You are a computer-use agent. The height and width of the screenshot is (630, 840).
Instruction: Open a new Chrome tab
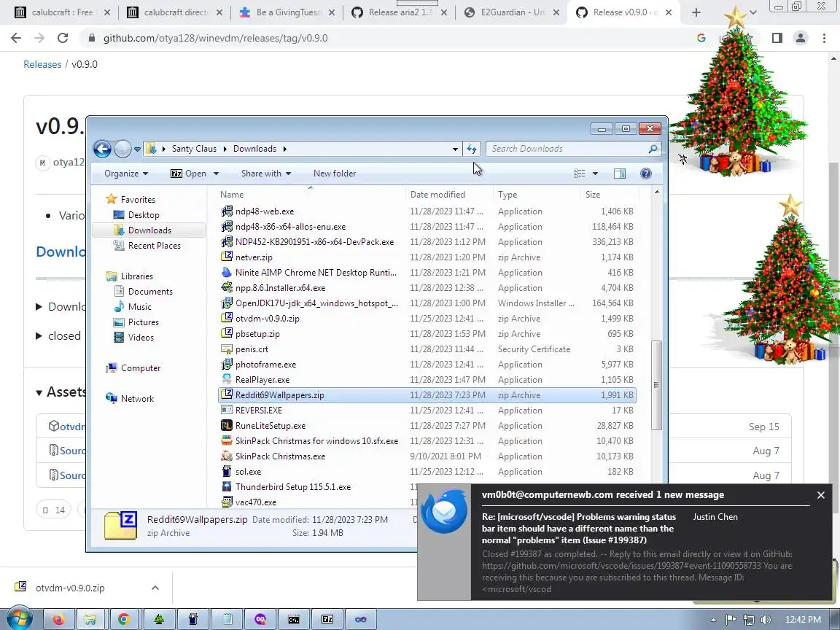tap(696, 12)
